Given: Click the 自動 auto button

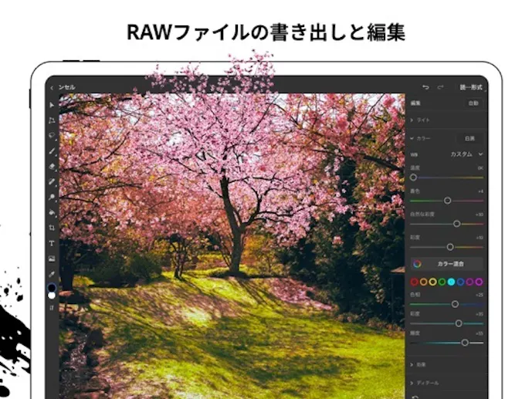Looking at the screenshot, I should pos(473,103).
